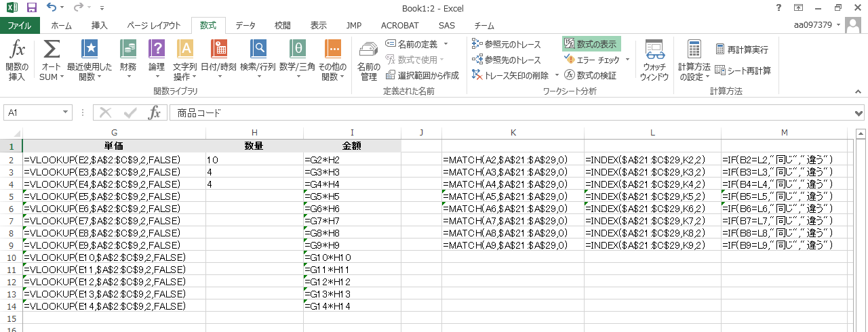Click 選択範囲から作成 button
The width and height of the screenshot is (868, 332).
click(422, 75)
